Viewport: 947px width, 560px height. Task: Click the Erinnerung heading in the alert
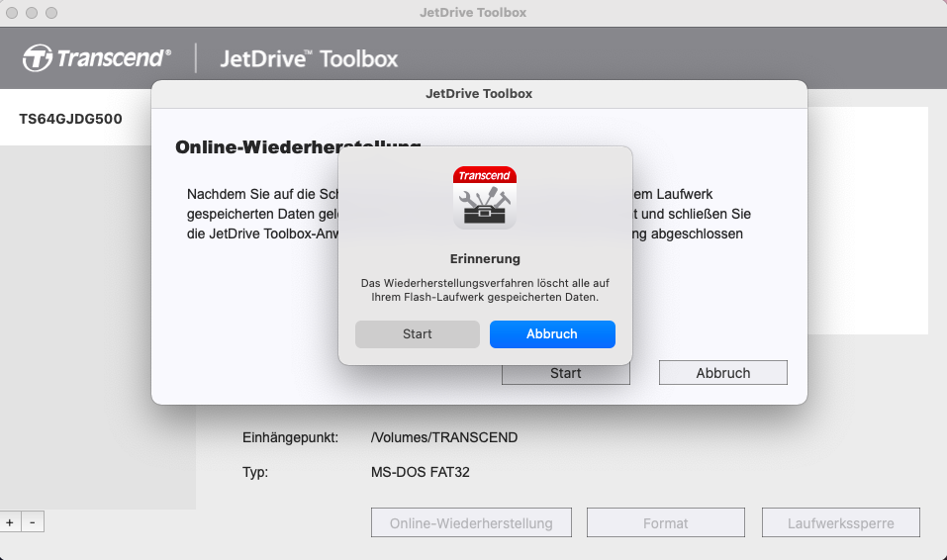coord(485,258)
